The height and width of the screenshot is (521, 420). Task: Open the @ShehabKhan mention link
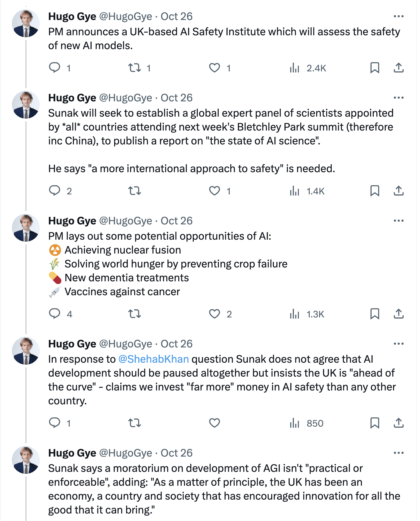coord(154,359)
